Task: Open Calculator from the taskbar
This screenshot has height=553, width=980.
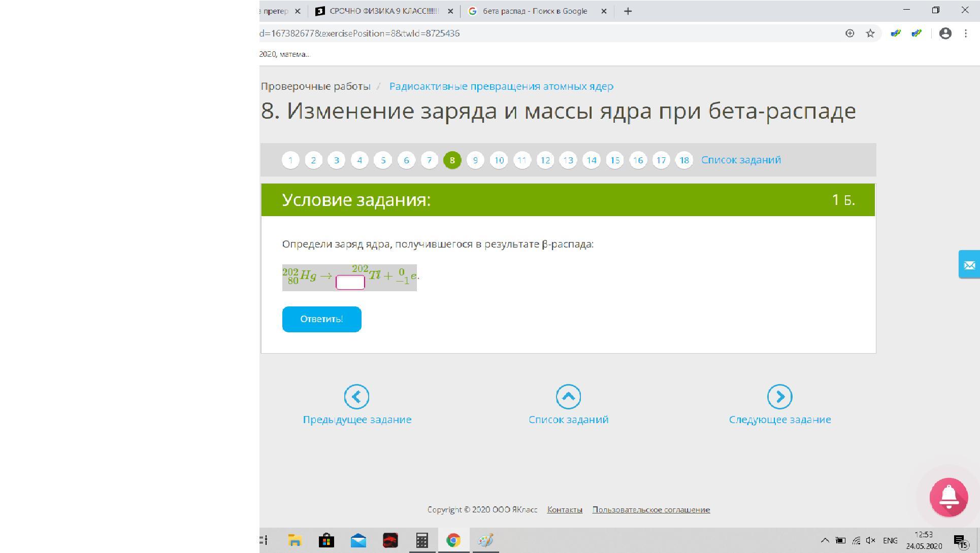Action: click(422, 540)
